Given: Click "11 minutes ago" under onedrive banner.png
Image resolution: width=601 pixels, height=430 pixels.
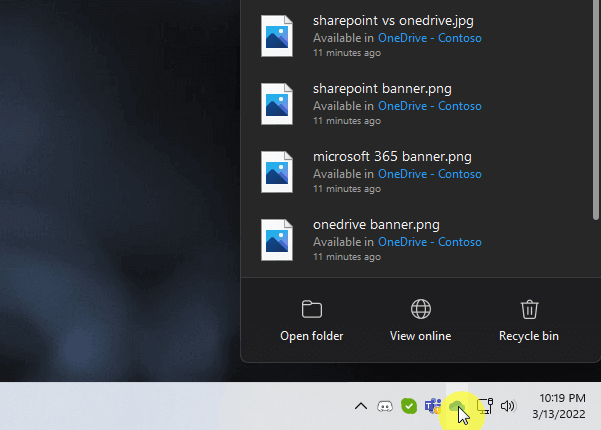Looking at the screenshot, I should click(x=347, y=257).
